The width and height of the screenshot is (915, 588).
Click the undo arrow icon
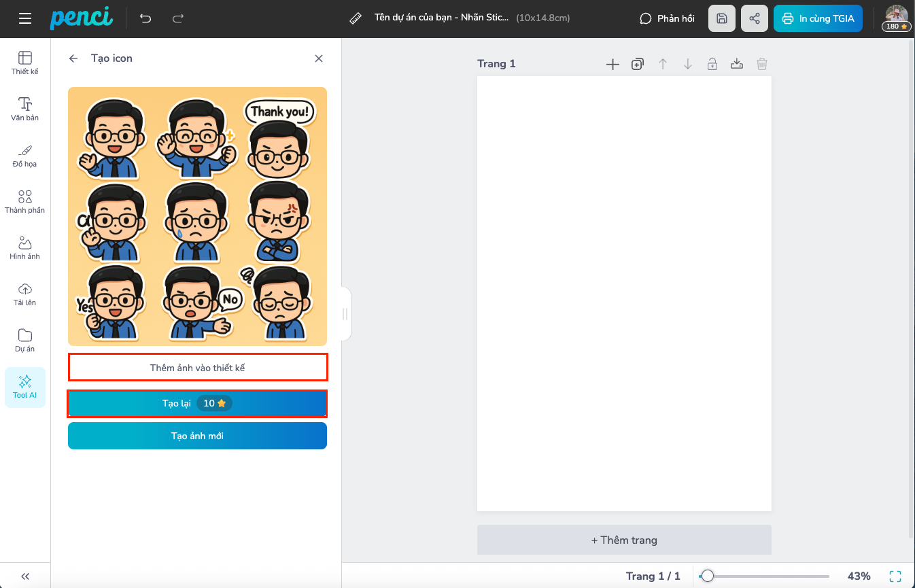[145, 18]
